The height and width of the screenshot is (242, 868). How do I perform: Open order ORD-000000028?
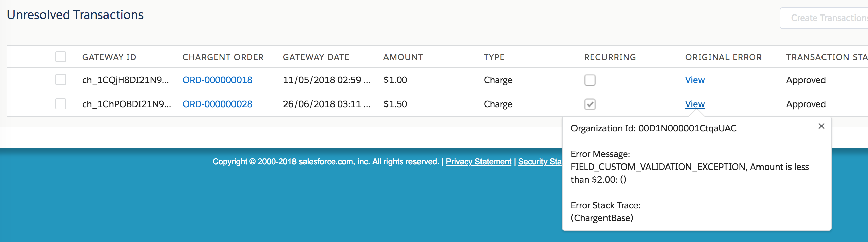coord(217,104)
